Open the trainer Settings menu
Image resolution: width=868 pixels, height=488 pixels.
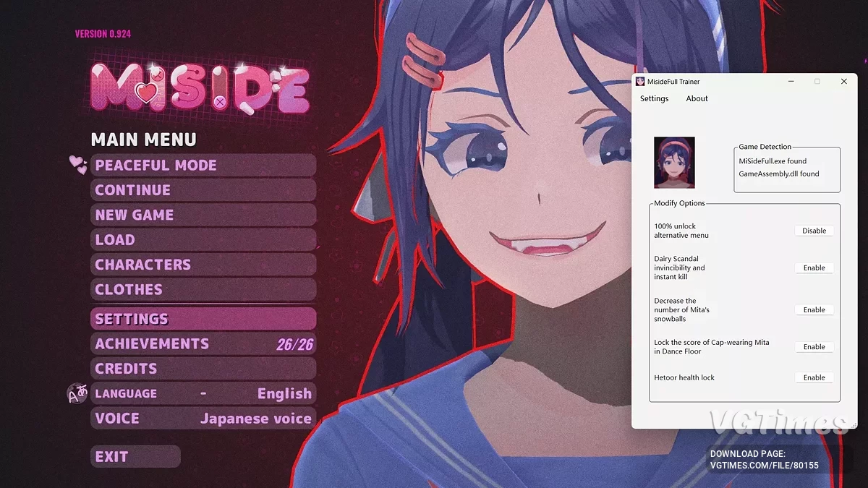click(654, 98)
